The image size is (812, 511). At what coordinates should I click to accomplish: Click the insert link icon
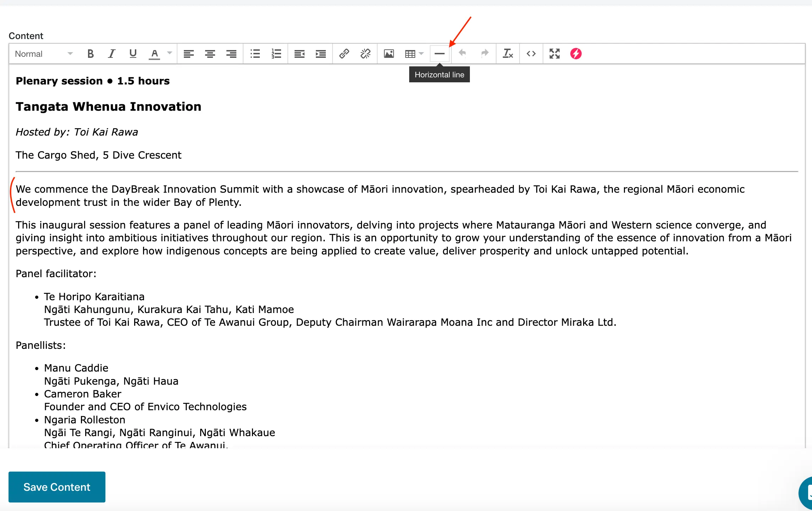(x=344, y=54)
